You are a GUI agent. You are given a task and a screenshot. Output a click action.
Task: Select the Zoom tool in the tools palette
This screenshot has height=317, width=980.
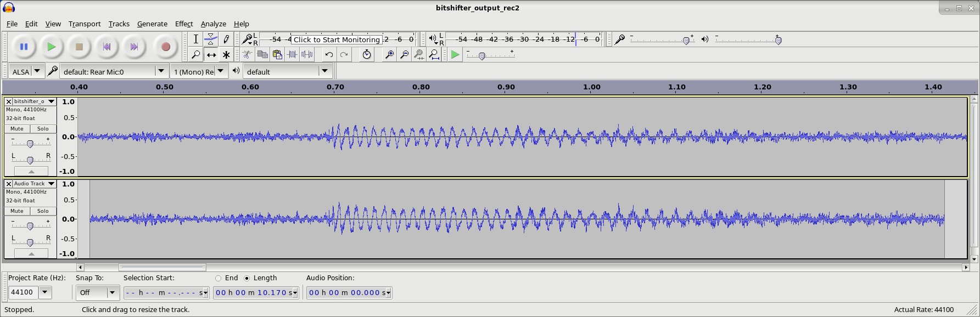click(x=196, y=55)
